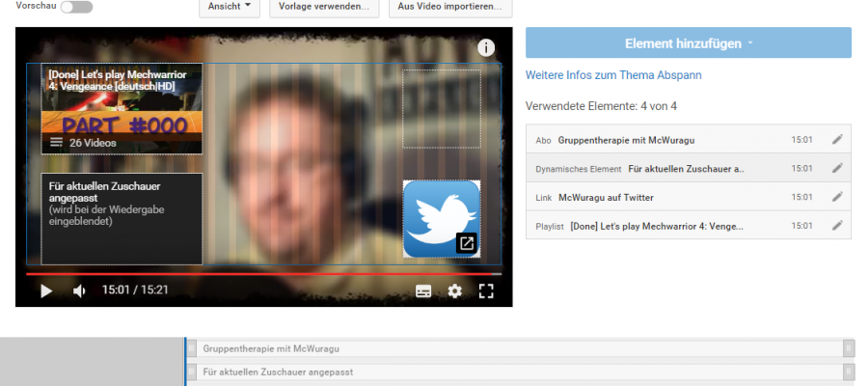Click the Vorlage verwenden button

[x=324, y=7]
